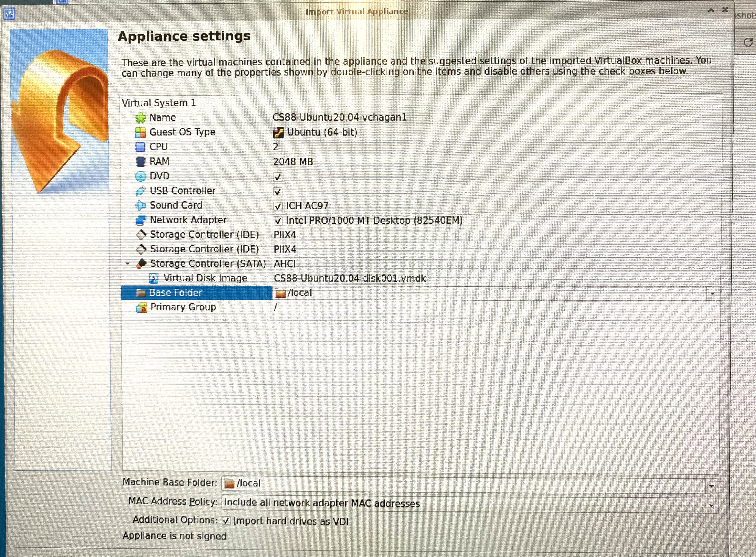Disable the Network Adapter checkbox

click(278, 221)
